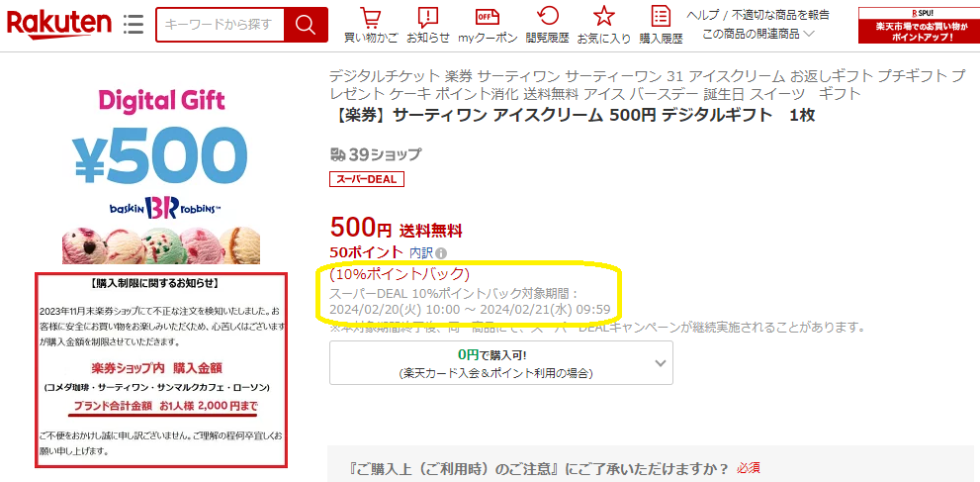
Task: Open the hamburger category menu icon
Action: (134, 25)
